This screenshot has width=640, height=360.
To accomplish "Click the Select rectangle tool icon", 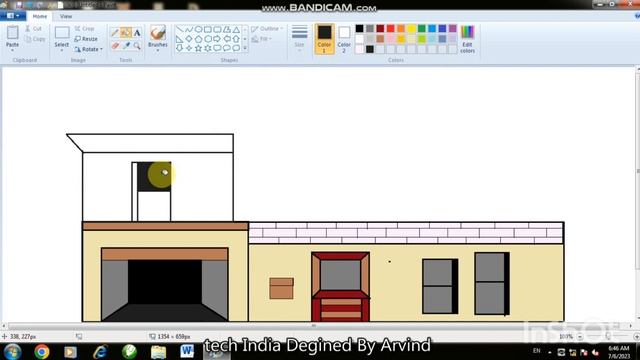I will tap(62, 33).
